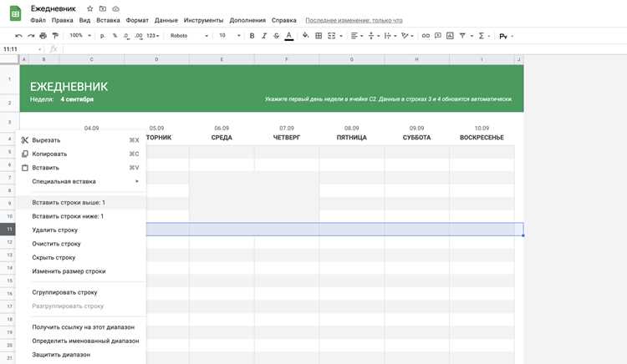Image resolution: width=627 pixels, height=364 pixels.
Task: Open the Последнее изменение link
Action: click(354, 20)
